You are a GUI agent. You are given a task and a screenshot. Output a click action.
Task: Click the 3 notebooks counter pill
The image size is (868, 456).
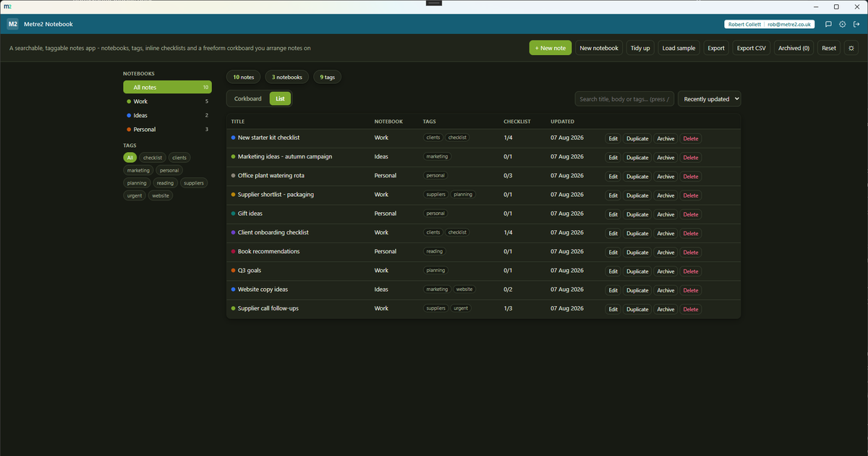tap(287, 77)
